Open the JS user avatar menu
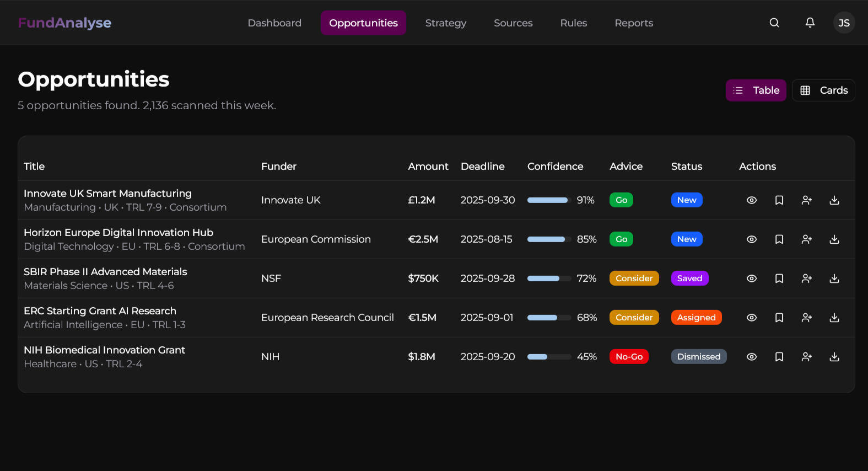Viewport: 868px width, 471px height. click(844, 23)
